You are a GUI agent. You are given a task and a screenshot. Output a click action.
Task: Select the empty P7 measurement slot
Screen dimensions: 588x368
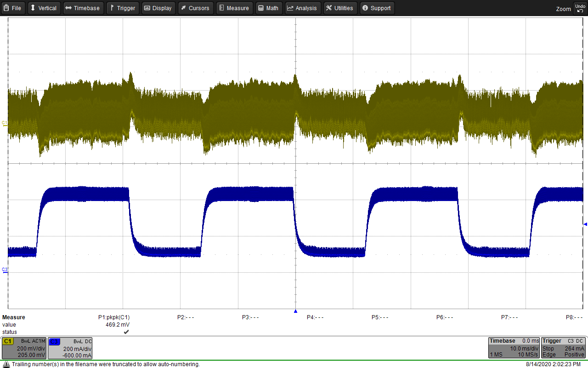tap(509, 317)
